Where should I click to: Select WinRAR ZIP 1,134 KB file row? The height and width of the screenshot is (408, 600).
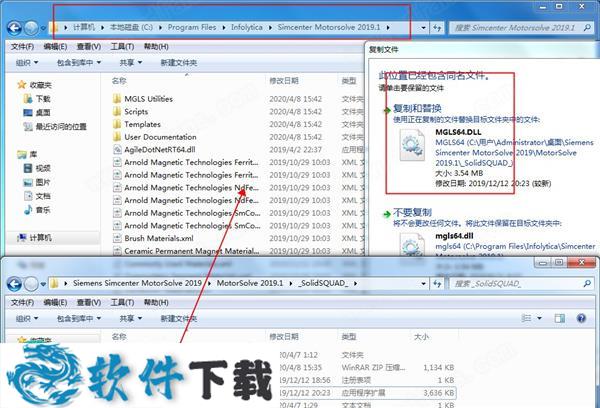click(367, 367)
